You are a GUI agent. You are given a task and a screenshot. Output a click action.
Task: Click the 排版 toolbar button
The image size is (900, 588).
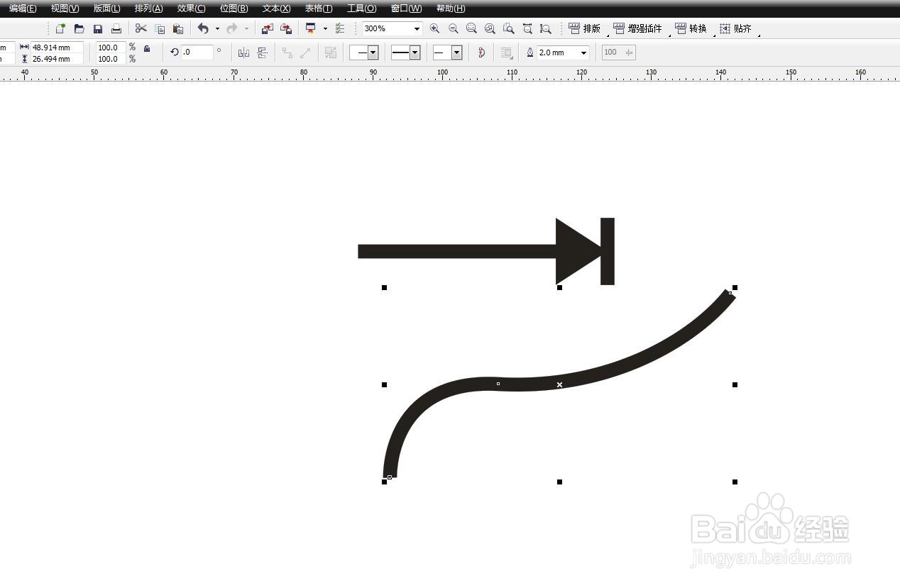pyautogui.click(x=584, y=28)
